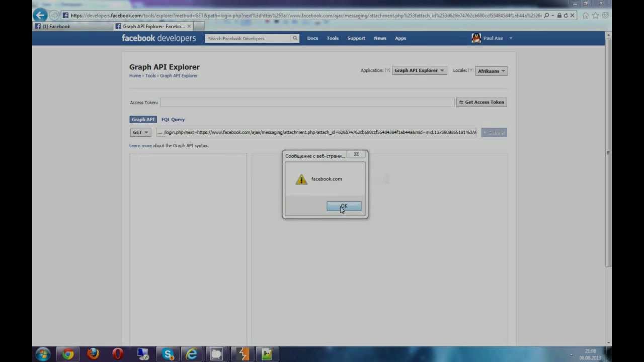This screenshot has height=362, width=644.
Task: Click the Get Access Token button
Action: pos(481,102)
